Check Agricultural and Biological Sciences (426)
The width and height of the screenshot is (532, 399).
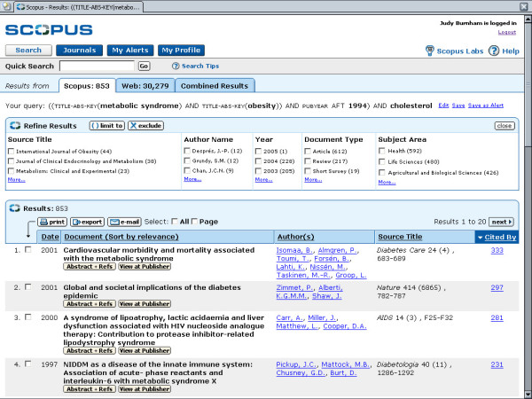[x=381, y=173]
